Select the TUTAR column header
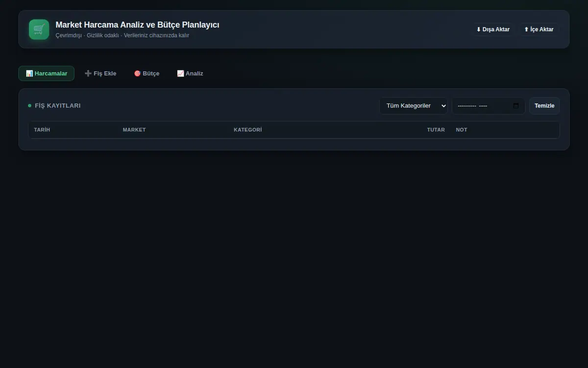588x368 pixels. pyautogui.click(x=436, y=130)
